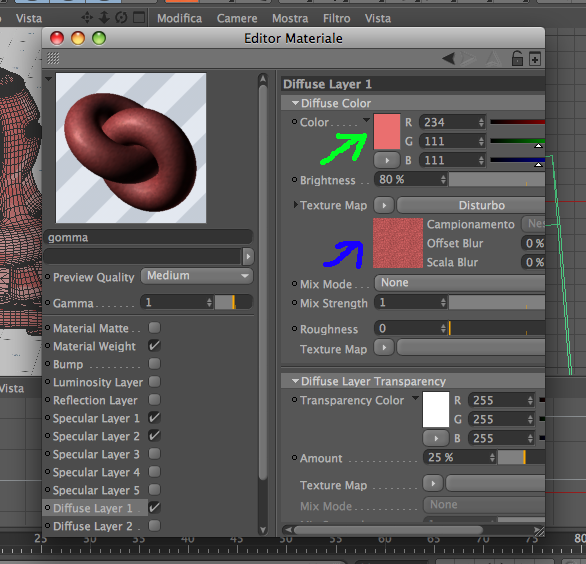Click the Gamma stepper arrows

tap(209, 302)
